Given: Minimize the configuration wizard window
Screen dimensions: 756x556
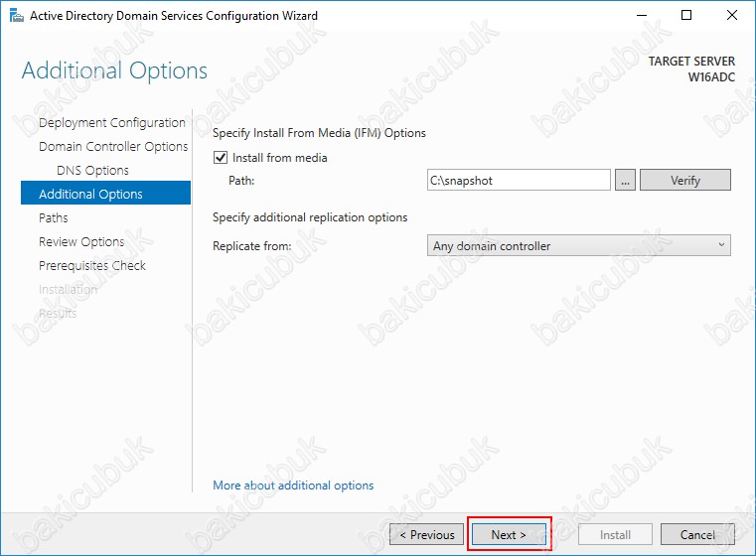Looking at the screenshot, I should (x=642, y=16).
